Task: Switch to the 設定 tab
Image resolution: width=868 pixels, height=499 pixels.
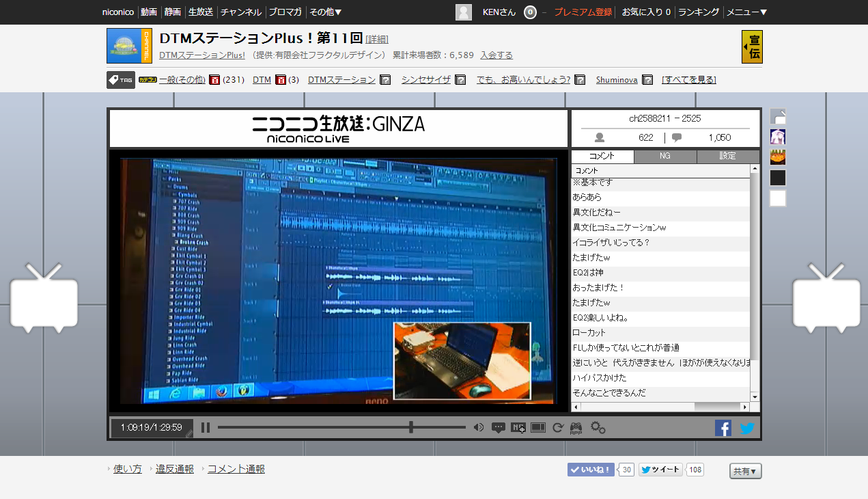Action: [x=728, y=156]
